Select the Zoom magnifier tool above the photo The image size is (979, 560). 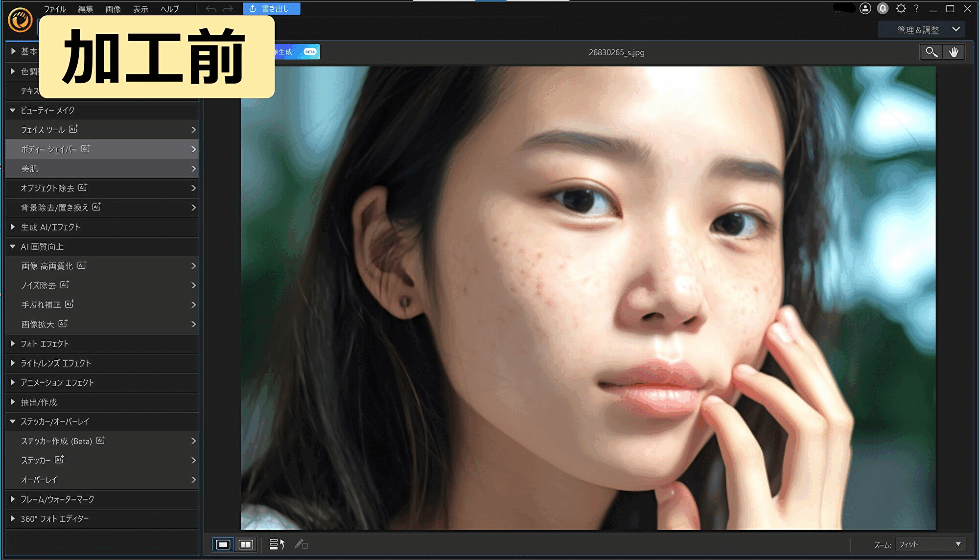[x=931, y=51]
